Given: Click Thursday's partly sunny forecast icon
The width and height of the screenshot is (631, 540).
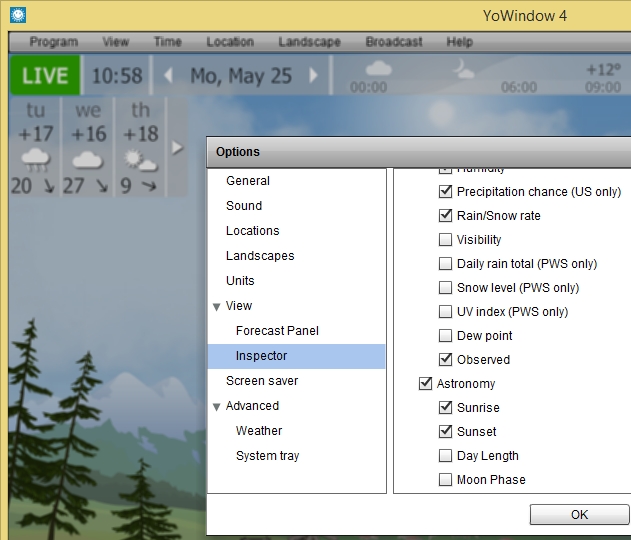Looking at the screenshot, I should click(139, 160).
